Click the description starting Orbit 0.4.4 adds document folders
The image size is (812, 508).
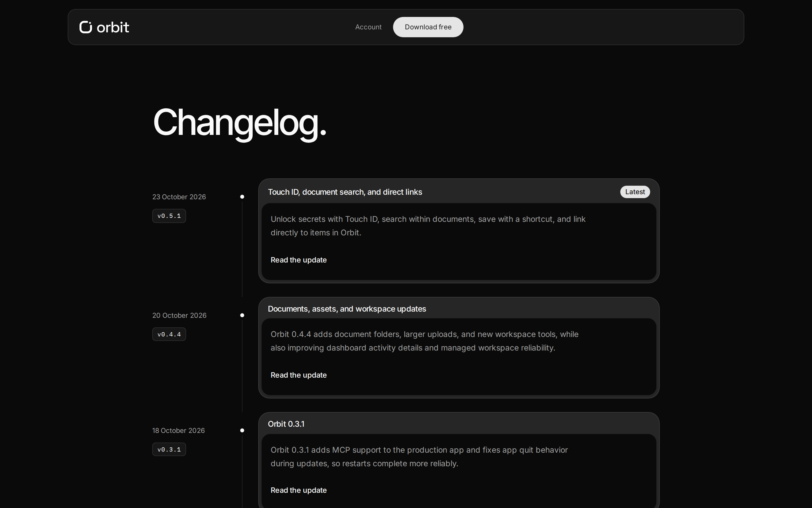pyautogui.click(x=424, y=341)
